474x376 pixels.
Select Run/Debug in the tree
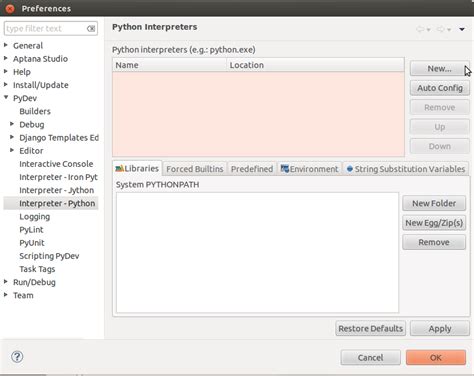34,282
